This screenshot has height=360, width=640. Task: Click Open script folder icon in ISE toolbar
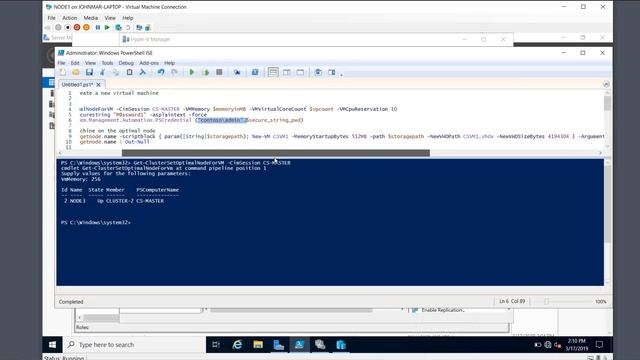pyautogui.click(x=76, y=72)
